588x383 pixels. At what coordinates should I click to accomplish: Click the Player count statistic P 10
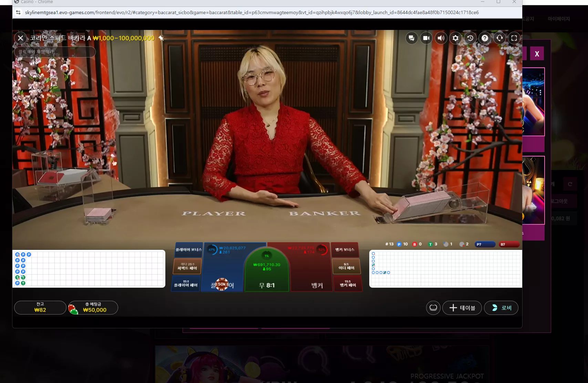click(x=402, y=244)
